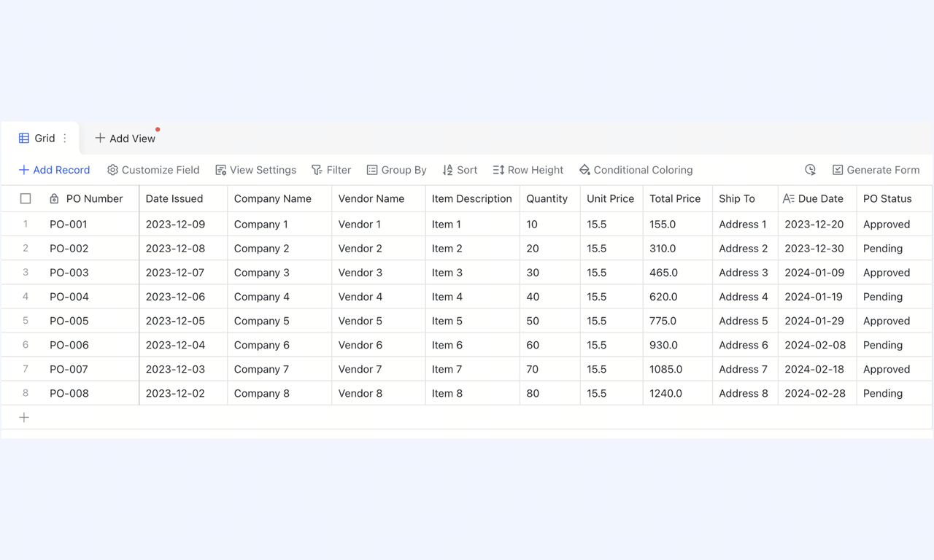Screen dimensions: 934x560
Task: Click the PO Status column header
Action: tap(895, 198)
